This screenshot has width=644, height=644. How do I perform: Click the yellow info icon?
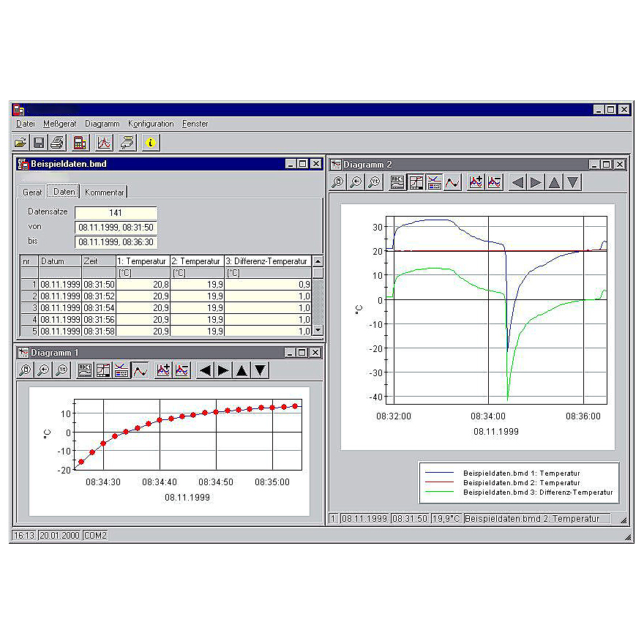point(150,143)
